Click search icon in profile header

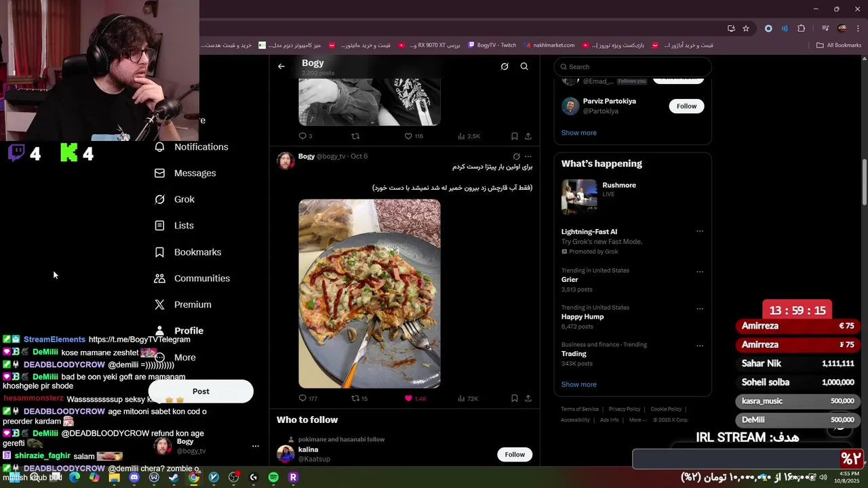[524, 66]
